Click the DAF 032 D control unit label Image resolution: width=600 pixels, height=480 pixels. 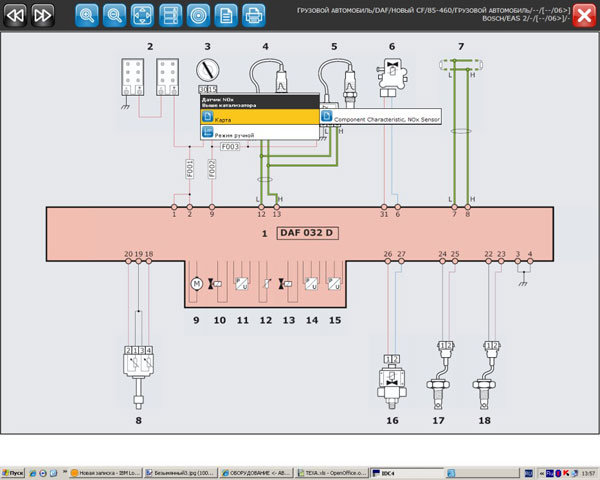click(x=308, y=233)
